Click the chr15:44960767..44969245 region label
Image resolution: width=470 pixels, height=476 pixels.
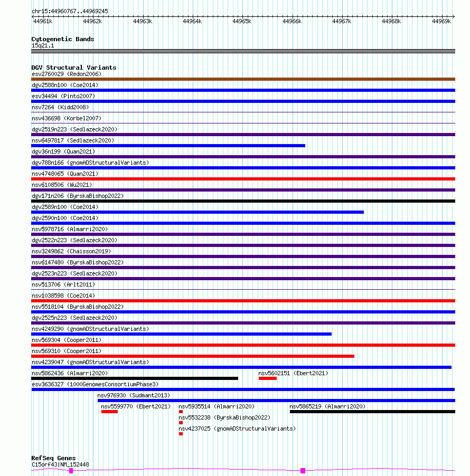pos(70,11)
